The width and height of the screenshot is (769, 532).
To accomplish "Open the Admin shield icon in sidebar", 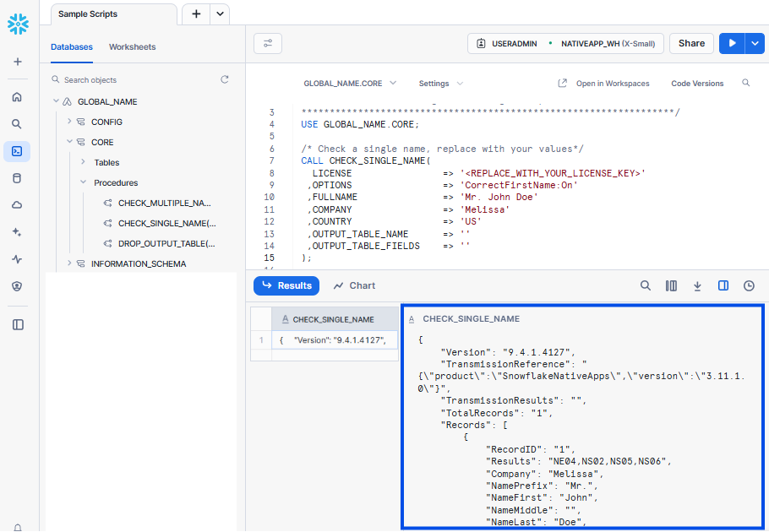I will pyautogui.click(x=17, y=286).
